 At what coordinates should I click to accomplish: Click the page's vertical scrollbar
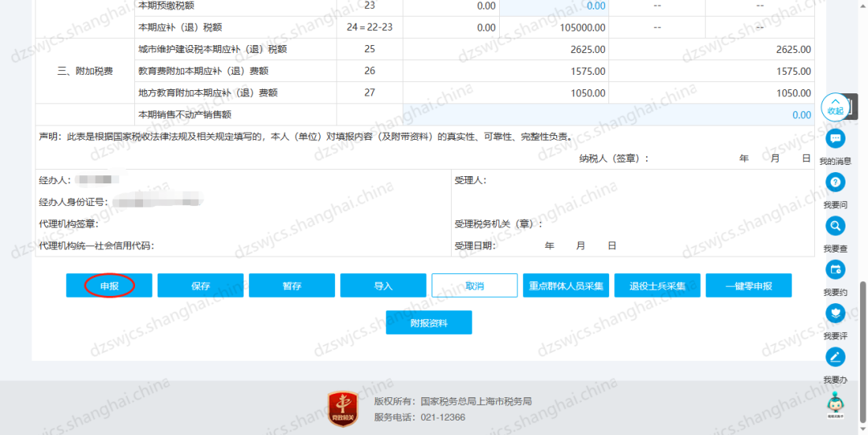coord(863,322)
